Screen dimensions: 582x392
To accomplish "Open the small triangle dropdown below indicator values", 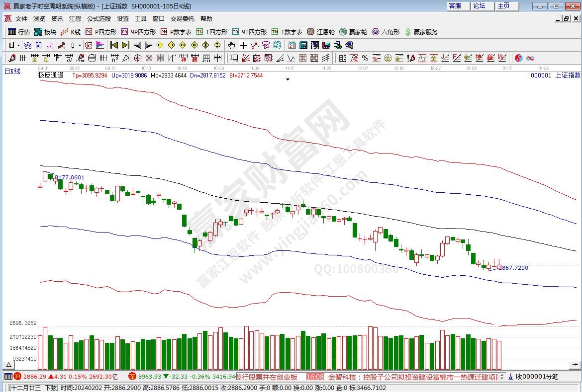I will pyautogui.click(x=288, y=79).
